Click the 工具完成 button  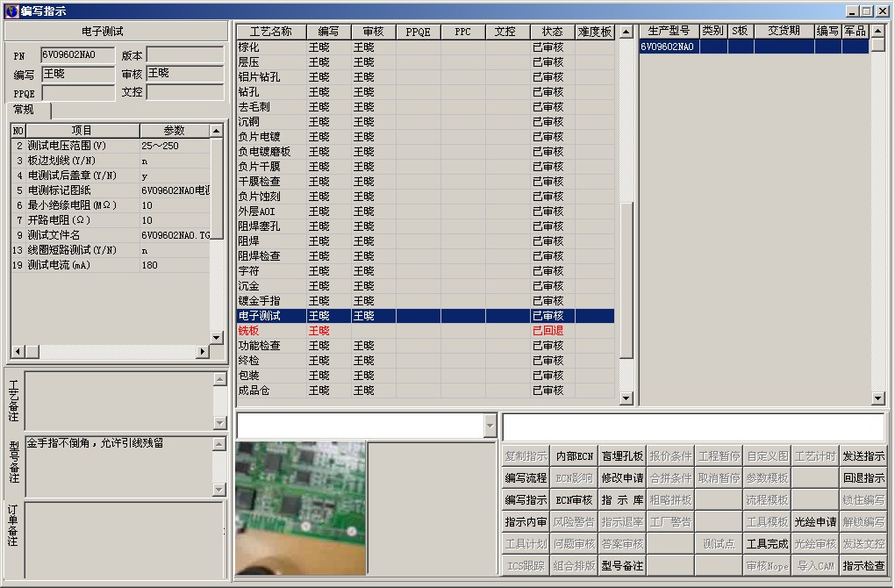(767, 544)
